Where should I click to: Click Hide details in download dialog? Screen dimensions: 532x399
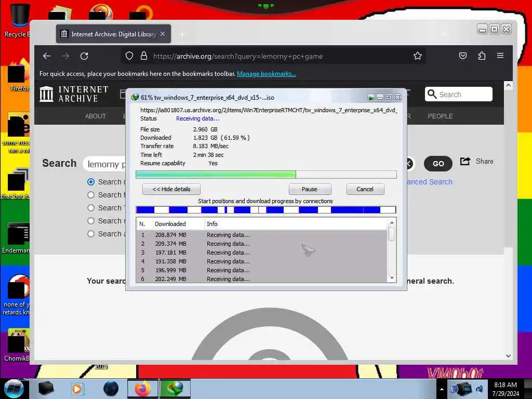tap(171, 189)
